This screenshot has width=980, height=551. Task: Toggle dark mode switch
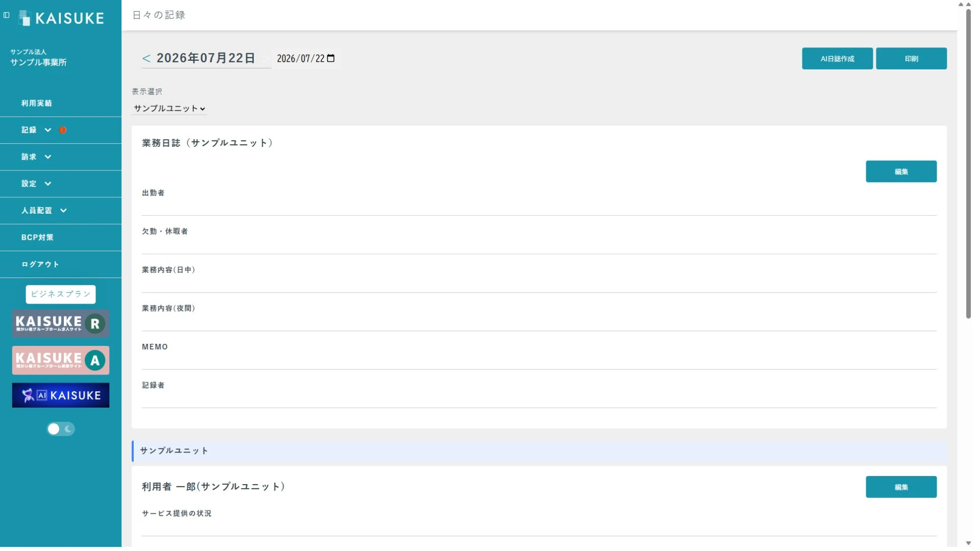pyautogui.click(x=61, y=429)
